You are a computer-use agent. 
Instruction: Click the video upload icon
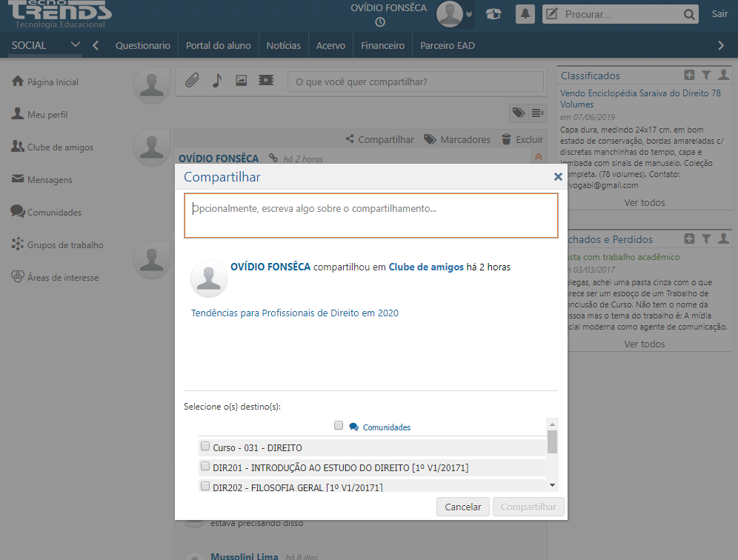[266, 81]
